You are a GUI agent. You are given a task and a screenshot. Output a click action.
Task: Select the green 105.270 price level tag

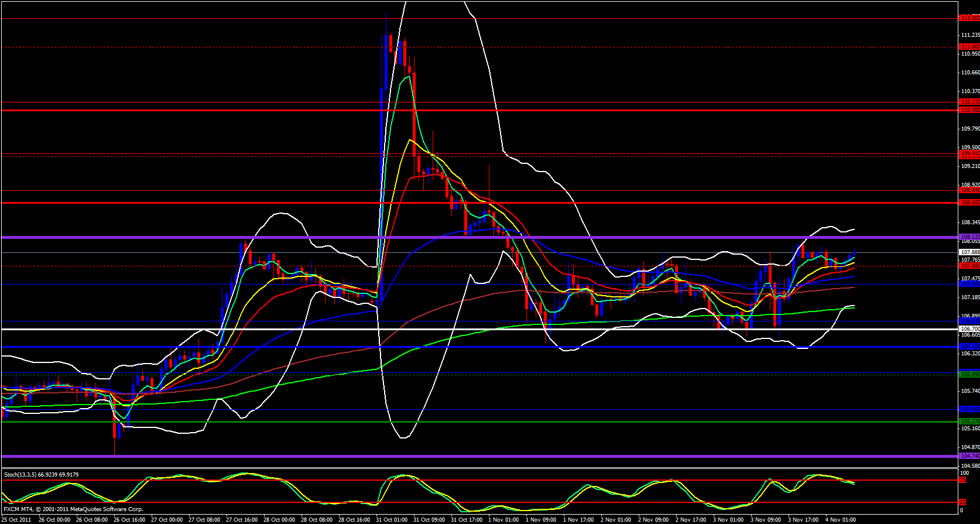[969, 422]
